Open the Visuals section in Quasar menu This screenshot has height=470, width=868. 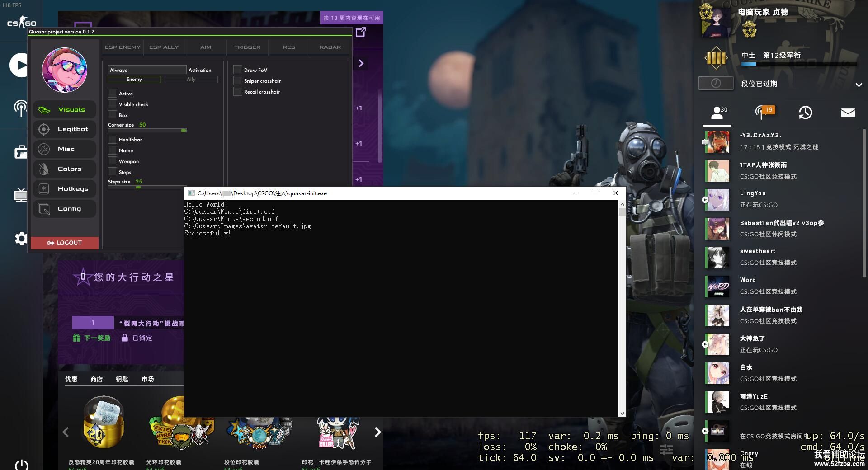coord(65,109)
